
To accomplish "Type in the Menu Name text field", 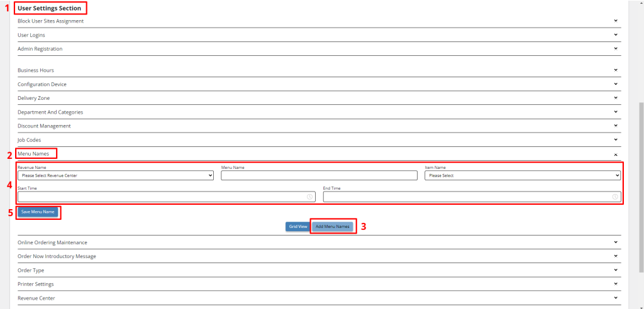I will point(319,176).
